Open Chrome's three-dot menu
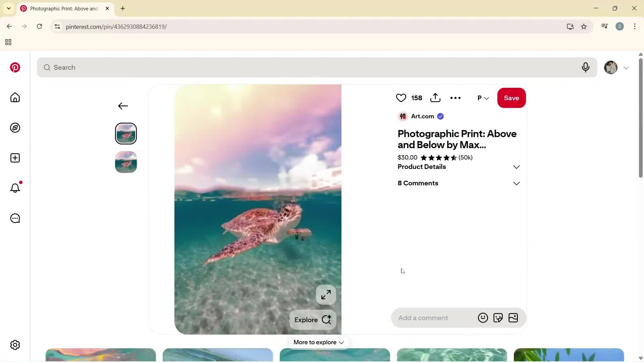The height and width of the screenshot is (362, 644). (635, 26)
